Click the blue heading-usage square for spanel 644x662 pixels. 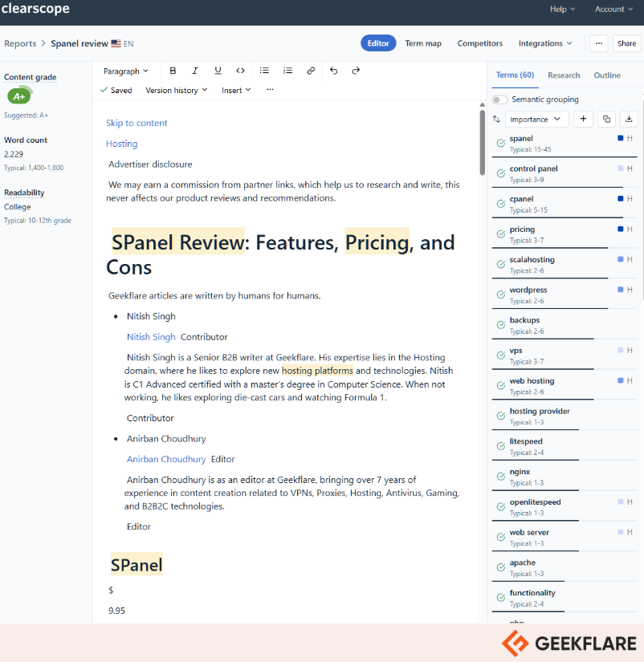click(x=621, y=138)
